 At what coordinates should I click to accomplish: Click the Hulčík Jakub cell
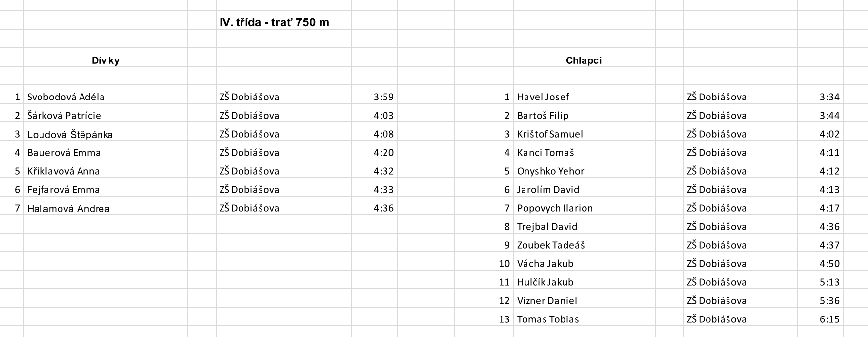pos(545,282)
